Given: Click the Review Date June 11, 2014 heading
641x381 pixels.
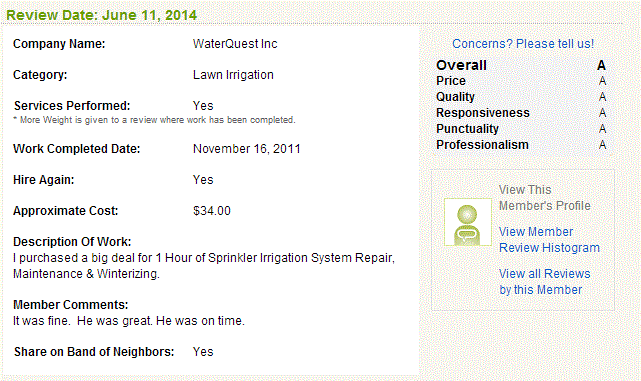Looking at the screenshot, I should pyautogui.click(x=101, y=15).
